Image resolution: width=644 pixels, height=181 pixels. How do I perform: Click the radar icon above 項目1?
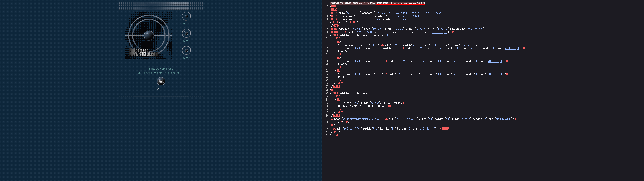click(x=186, y=16)
